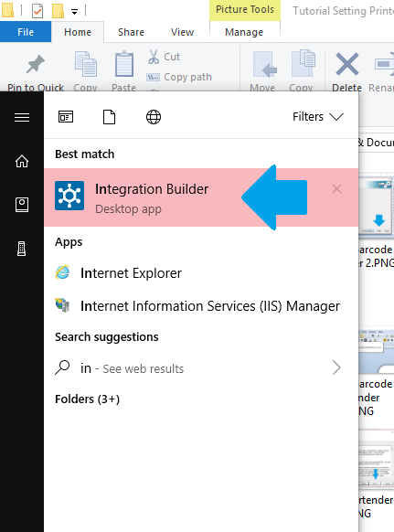Click the Integration Builder app icon
394x532 pixels.
tap(69, 196)
